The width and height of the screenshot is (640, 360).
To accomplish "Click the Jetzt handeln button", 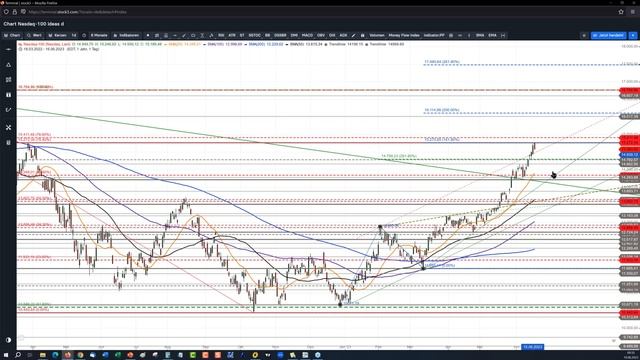I will (x=609, y=36).
